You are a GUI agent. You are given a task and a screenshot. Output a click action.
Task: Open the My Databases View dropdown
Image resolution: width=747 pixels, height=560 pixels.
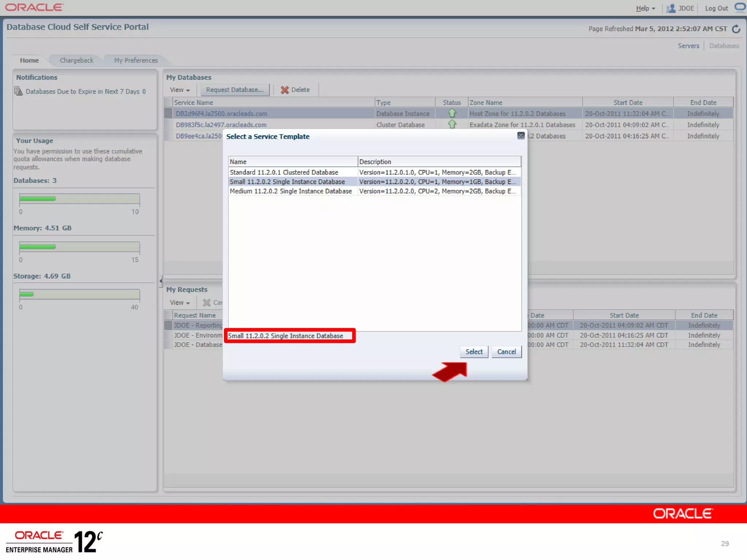[x=179, y=90]
